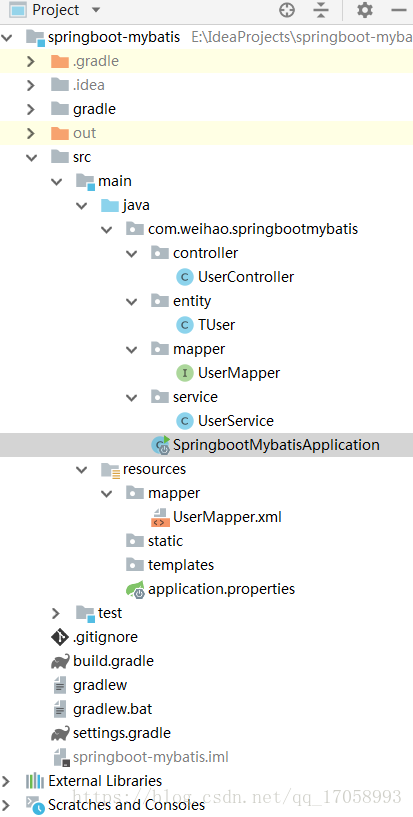Click the locate/scroll-from-source target icon
The image size is (413, 817).
click(x=287, y=10)
